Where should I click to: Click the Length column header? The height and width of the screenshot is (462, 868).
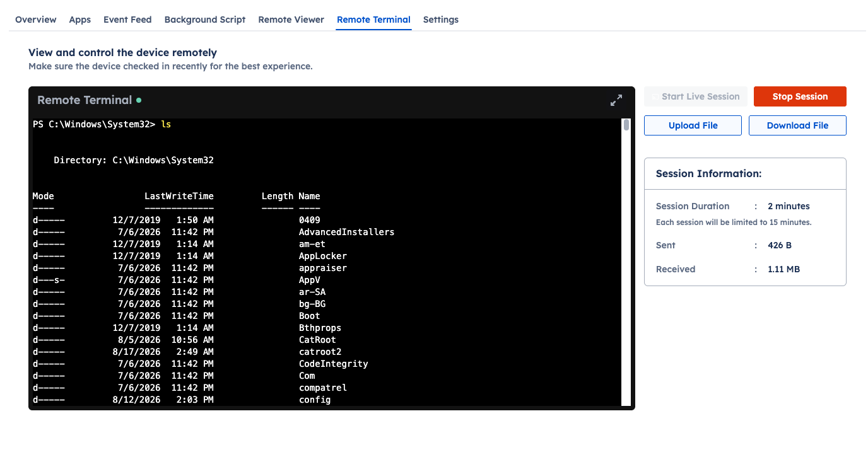tap(278, 196)
